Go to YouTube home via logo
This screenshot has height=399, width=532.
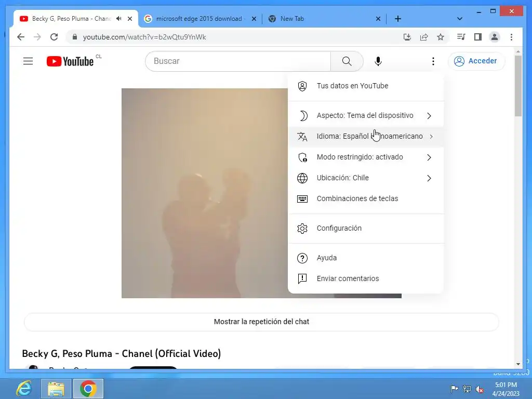pyautogui.click(x=70, y=61)
